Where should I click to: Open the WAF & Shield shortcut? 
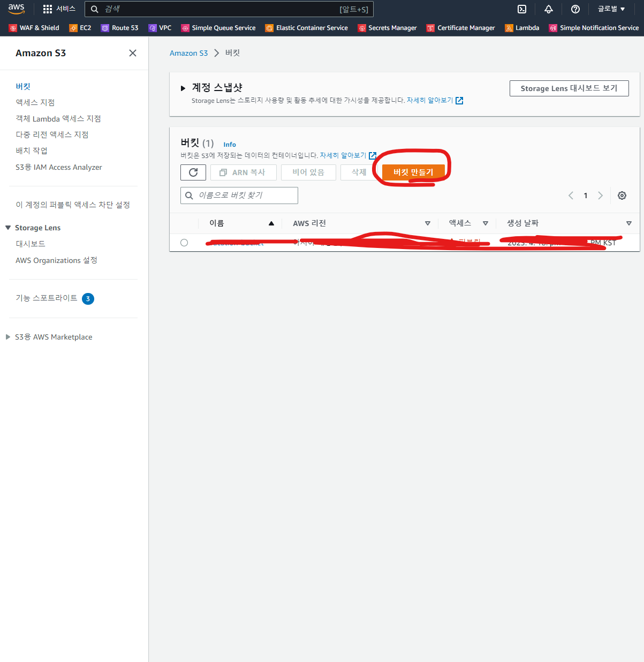(34, 28)
